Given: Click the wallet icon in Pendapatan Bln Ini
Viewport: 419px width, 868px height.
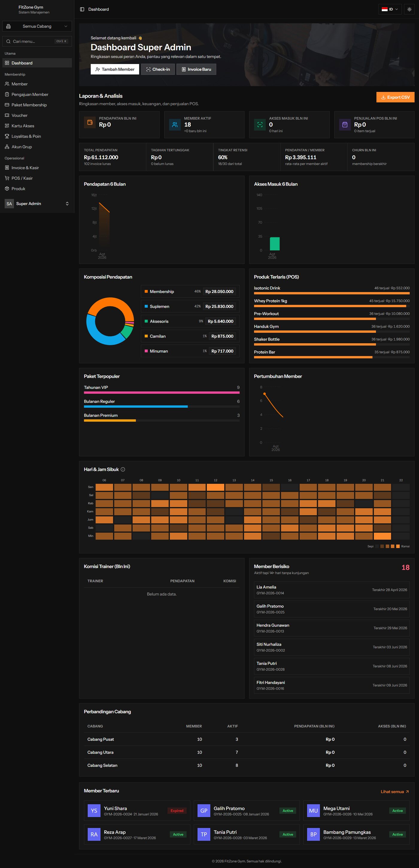Looking at the screenshot, I should 90,122.
